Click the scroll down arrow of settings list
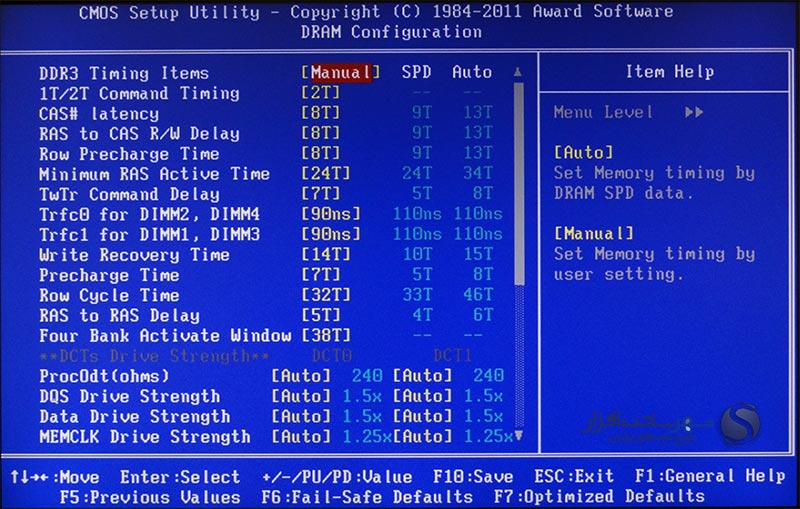Image resolution: width=800 pixels, height=509 pixels. pos(518,435)
